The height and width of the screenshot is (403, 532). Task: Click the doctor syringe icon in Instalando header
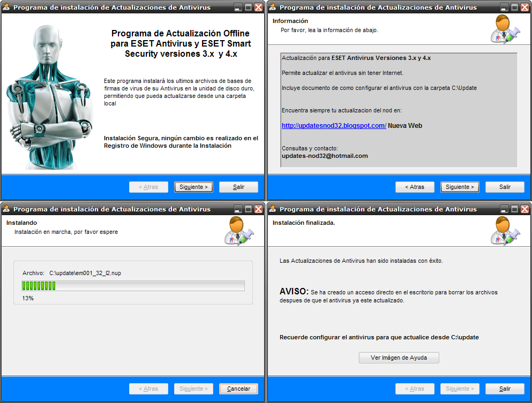point(238,231)
